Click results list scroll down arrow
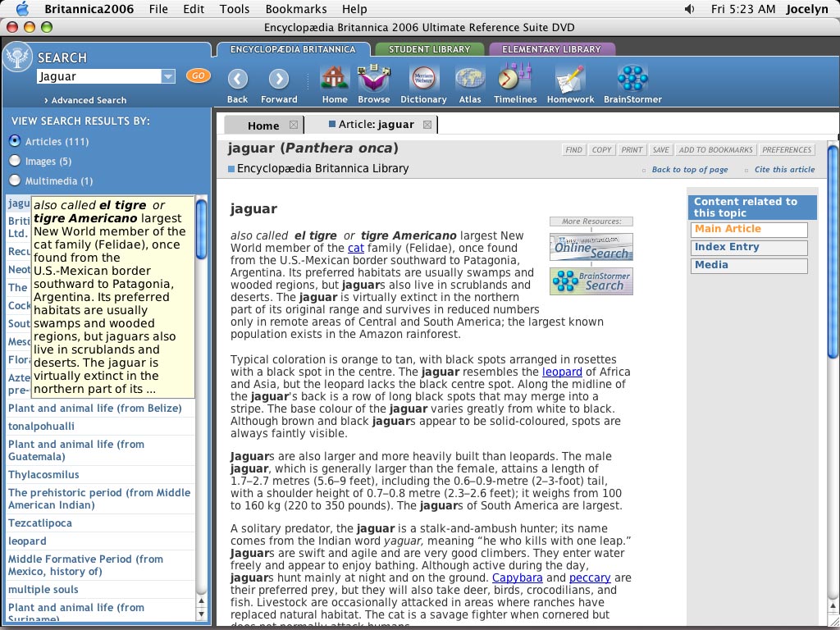Viewport: 840px width, 630px height. click(x=202, y=614)
